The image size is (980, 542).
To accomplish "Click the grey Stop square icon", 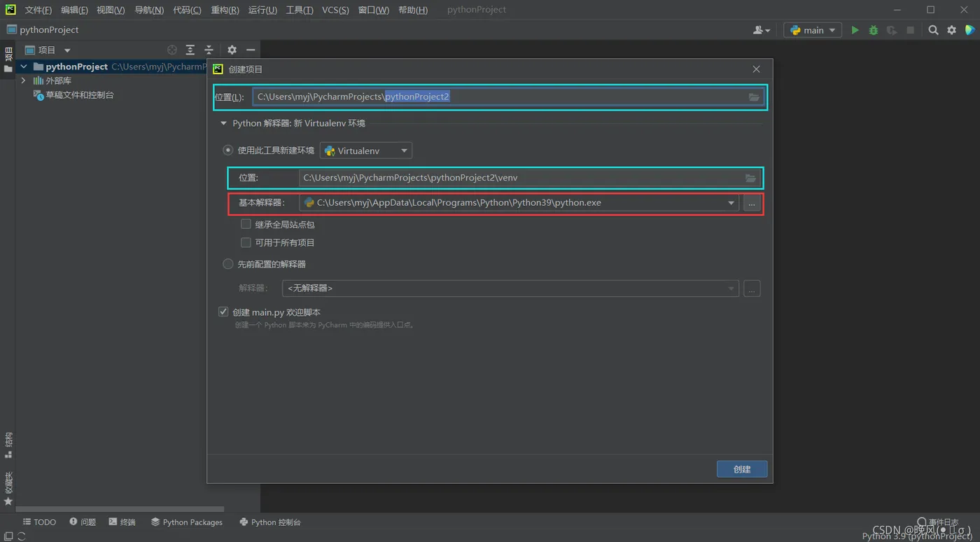I will point(910,30).
